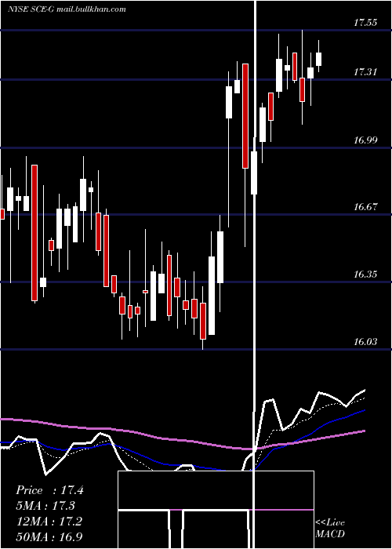Click the 17.55 price axis label
The height and width of the screenshot is (549, 392).
[x=365, y=23]
